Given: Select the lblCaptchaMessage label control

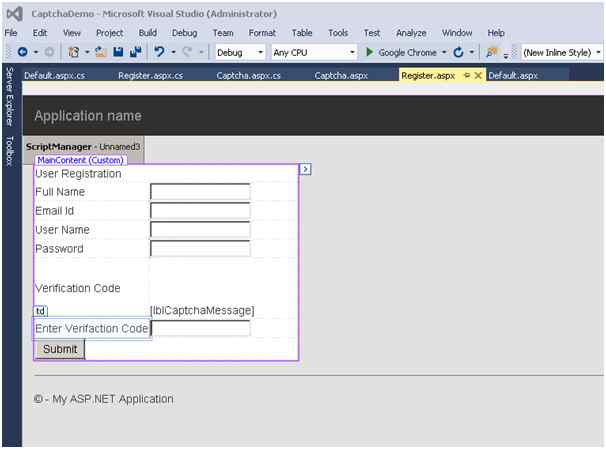Looking at the screenshot, I should (202, 311).
